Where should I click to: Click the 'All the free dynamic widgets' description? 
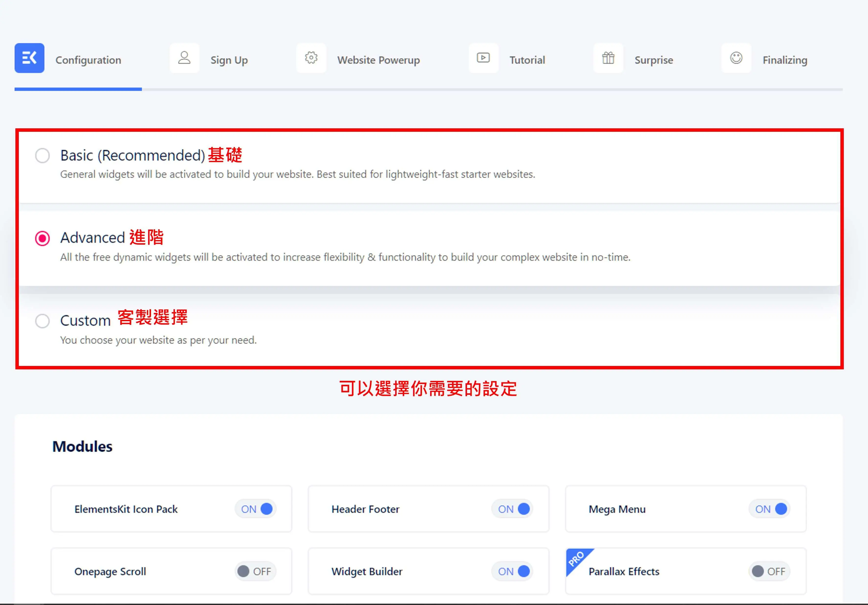345,257
